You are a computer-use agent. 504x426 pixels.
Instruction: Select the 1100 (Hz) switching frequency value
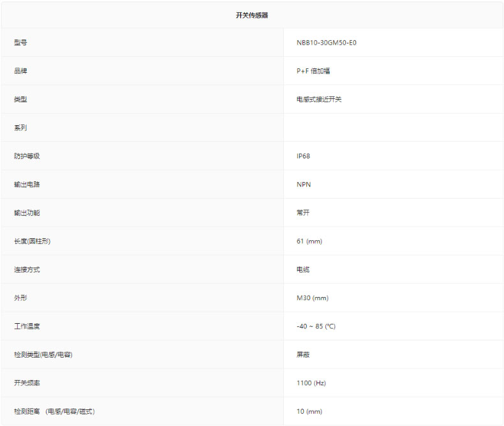coord(311,383)
